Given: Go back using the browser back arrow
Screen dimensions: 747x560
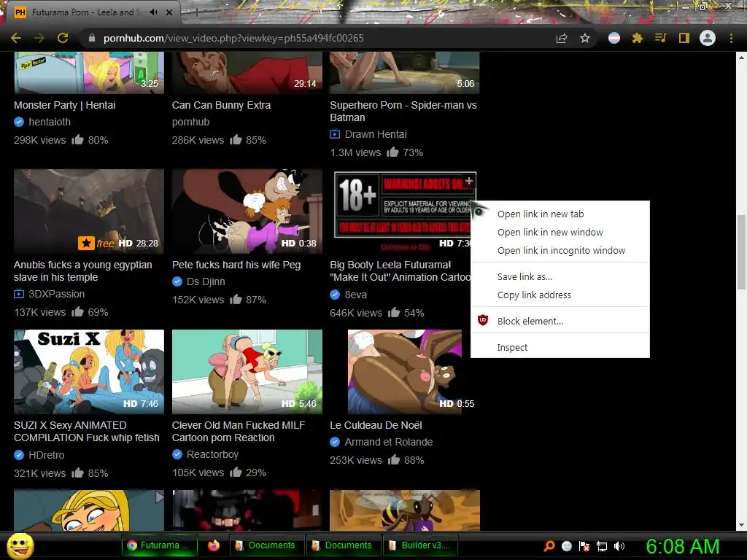Looking at the screenshot, I should click(16, 38).
